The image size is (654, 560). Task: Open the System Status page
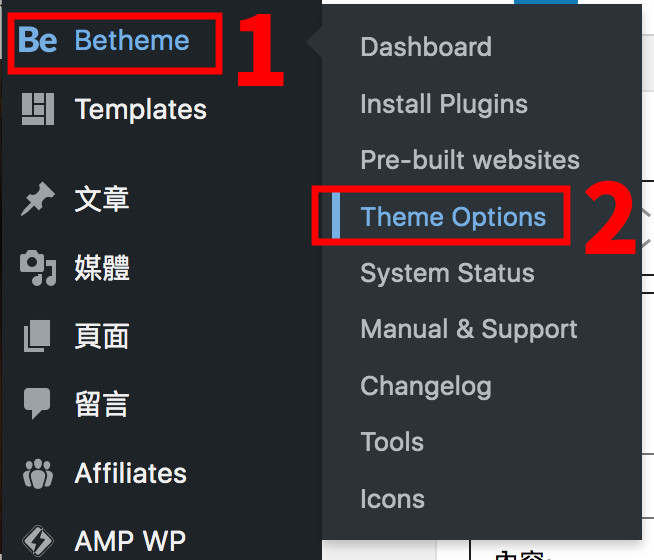[447, 273]
